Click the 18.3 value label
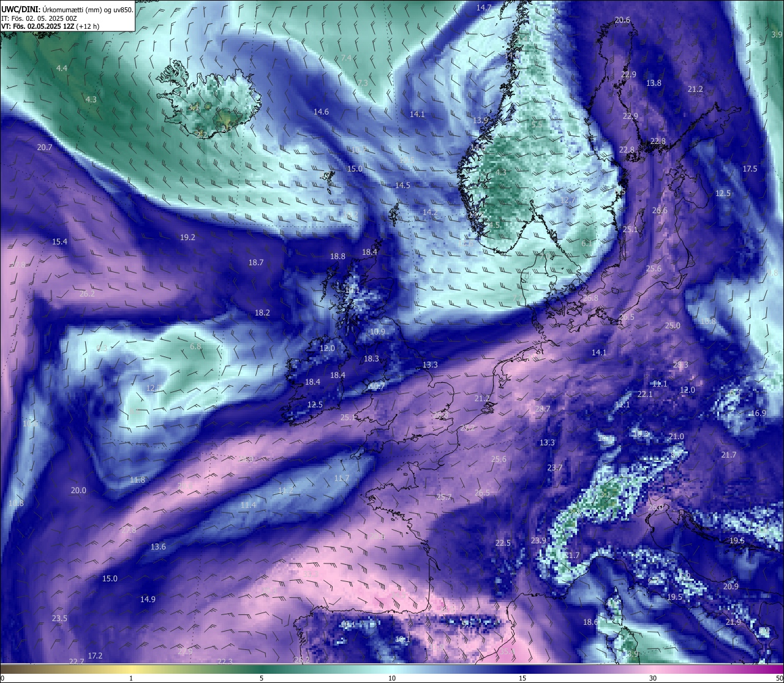 coord(371,358)
